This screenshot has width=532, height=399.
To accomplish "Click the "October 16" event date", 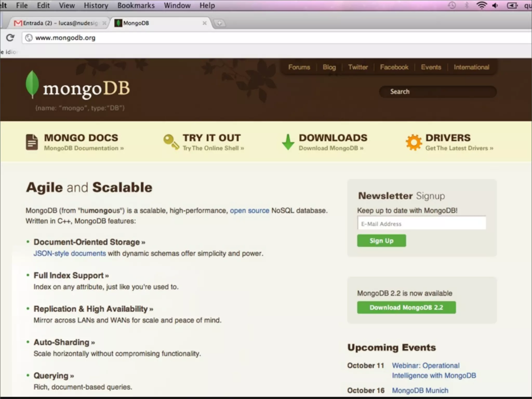I will point(366,390).
